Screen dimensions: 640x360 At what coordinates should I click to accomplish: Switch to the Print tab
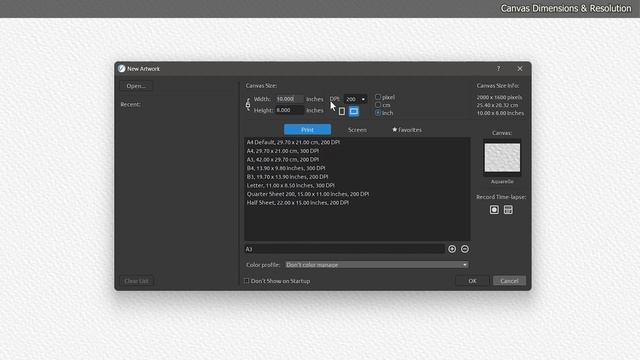[307, 129]
